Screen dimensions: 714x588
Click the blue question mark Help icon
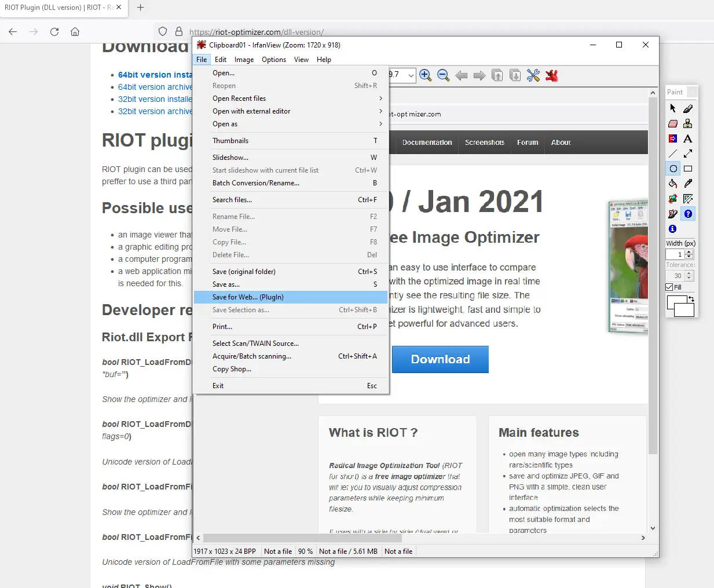coord(688,214)
